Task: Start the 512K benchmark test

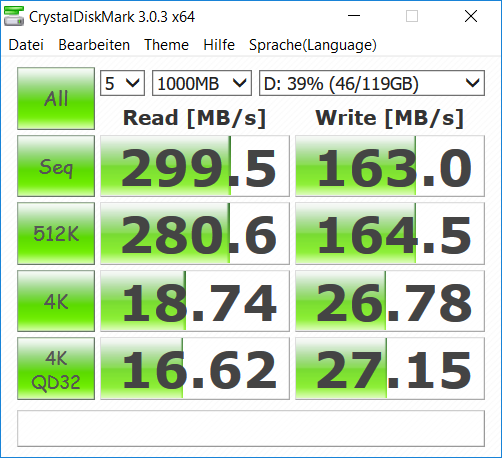Action: coord(56,233)
